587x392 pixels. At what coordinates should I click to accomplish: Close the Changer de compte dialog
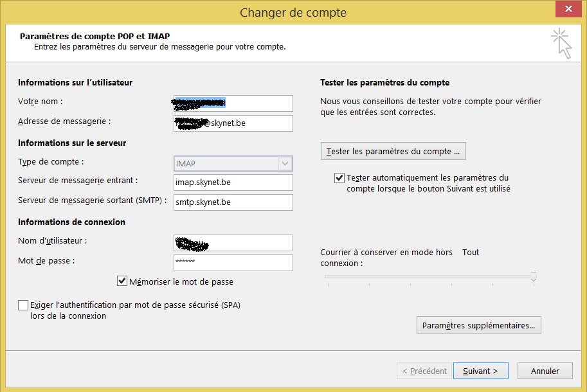pyautogui.click(x=566, y=10)
